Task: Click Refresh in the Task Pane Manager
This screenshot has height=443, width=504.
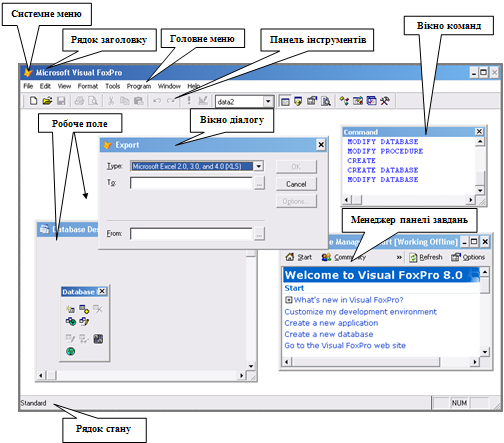Action: click(x=425, y=257)
